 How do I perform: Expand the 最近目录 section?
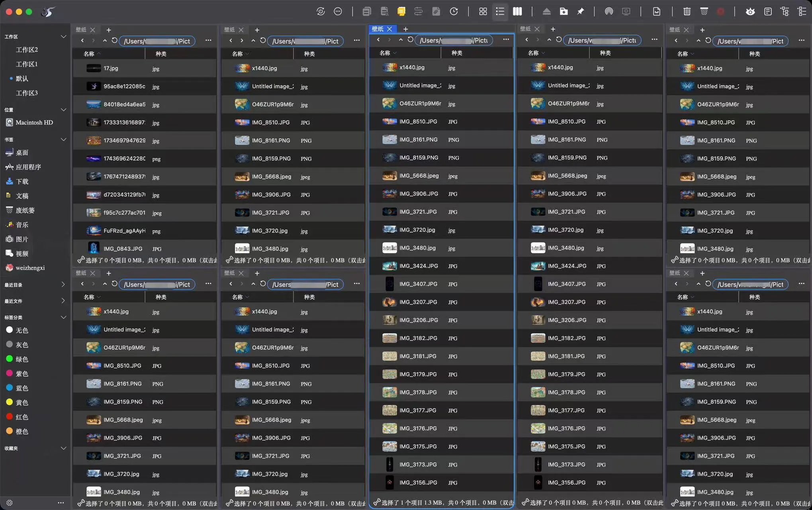coord(63,284)
